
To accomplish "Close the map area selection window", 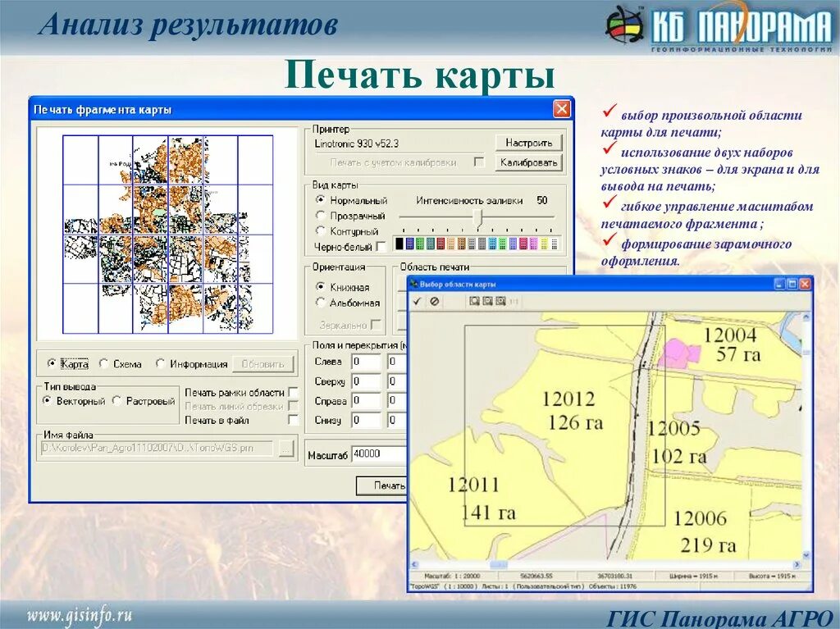I will point(805,285).
